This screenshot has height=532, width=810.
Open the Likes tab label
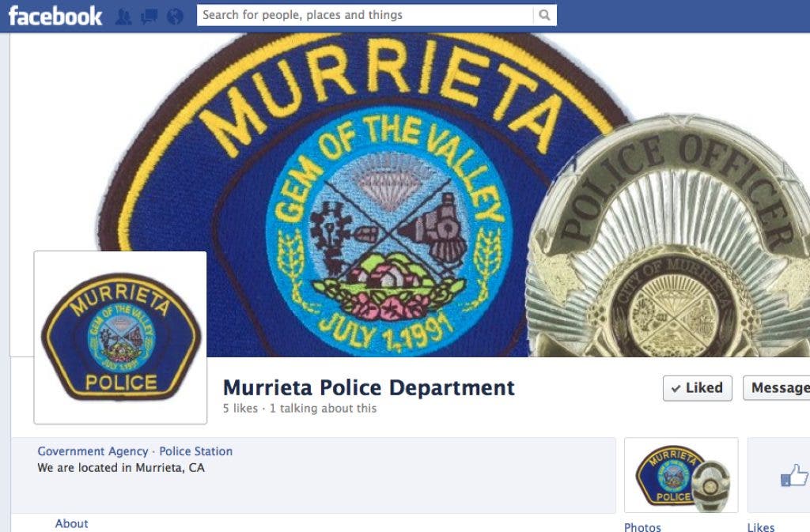(761, 526)
